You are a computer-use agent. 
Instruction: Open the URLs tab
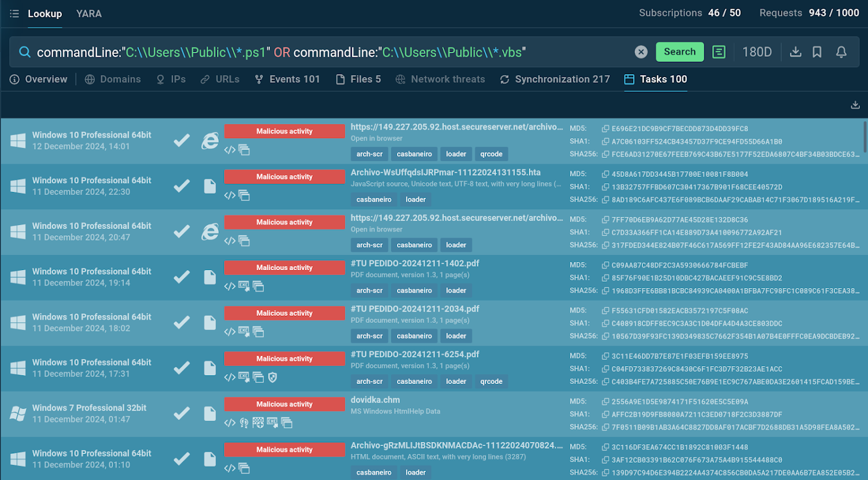click(220, 79)
